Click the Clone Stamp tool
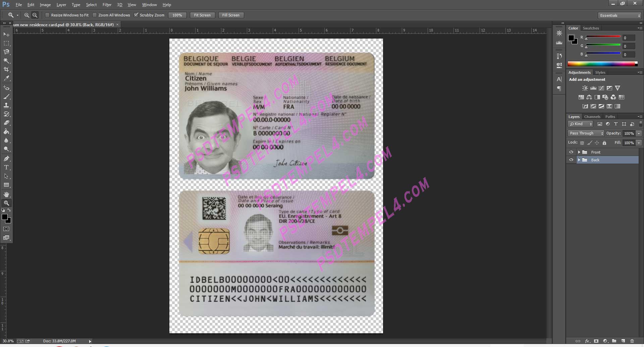The image size is (644, 347). [x=6, y=105]
